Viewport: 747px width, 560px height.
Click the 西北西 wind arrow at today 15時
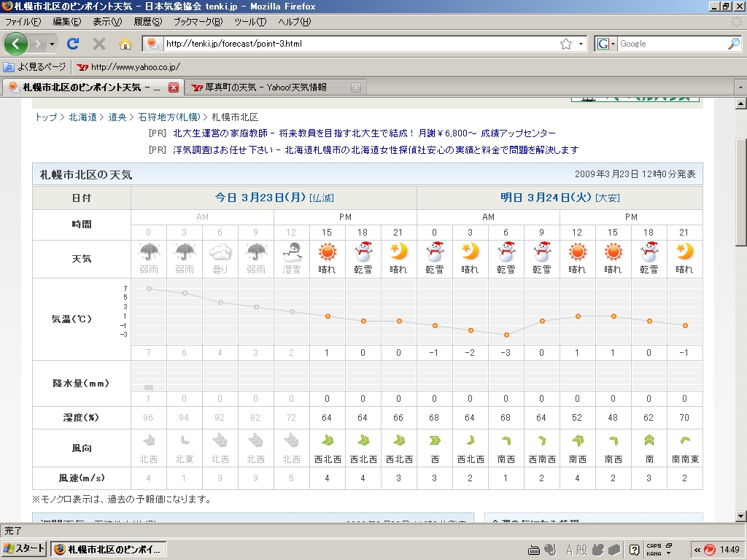pyautogui.click(x=328, y=440)
